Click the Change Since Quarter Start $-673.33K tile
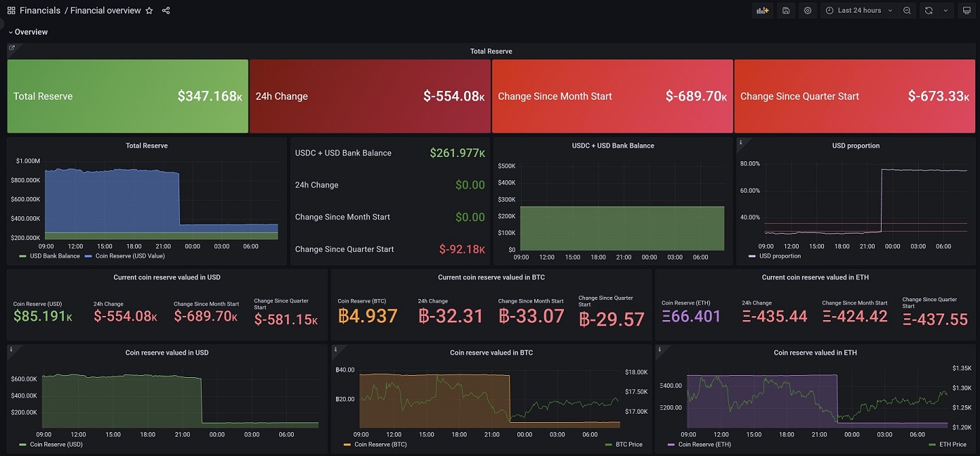This screenshot has height=456, width=980. [855, 96]
